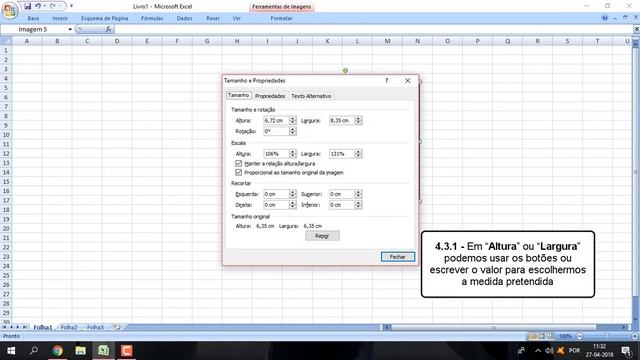Open the orange app icon on taskbar

127,351
